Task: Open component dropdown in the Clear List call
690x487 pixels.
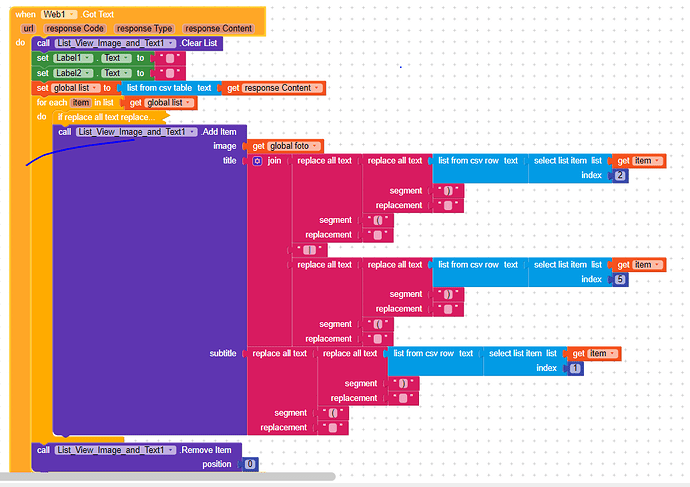Action: (171, 43)
